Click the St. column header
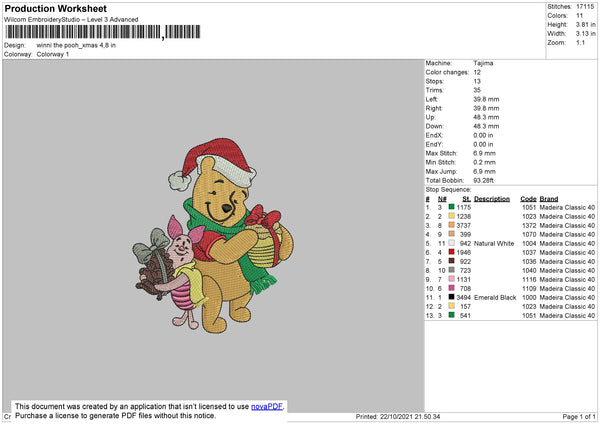The height and width of the screenshot is (424, 600). coord(466,199)
